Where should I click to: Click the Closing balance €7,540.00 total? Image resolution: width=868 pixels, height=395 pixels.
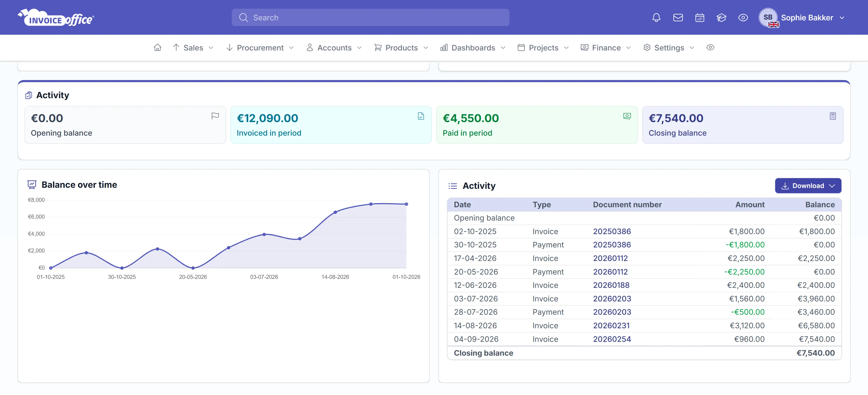(x=815, y=353)
